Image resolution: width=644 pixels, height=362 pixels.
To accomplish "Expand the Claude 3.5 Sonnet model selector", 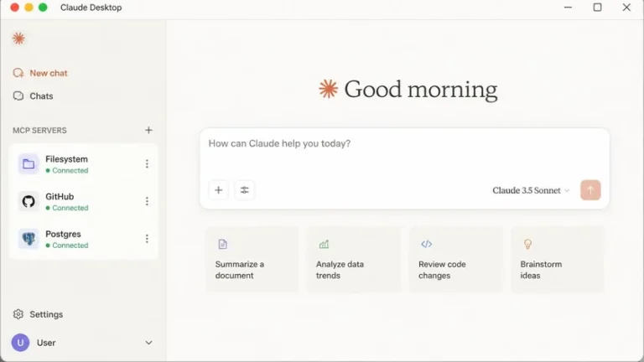I will pos(531,190).
